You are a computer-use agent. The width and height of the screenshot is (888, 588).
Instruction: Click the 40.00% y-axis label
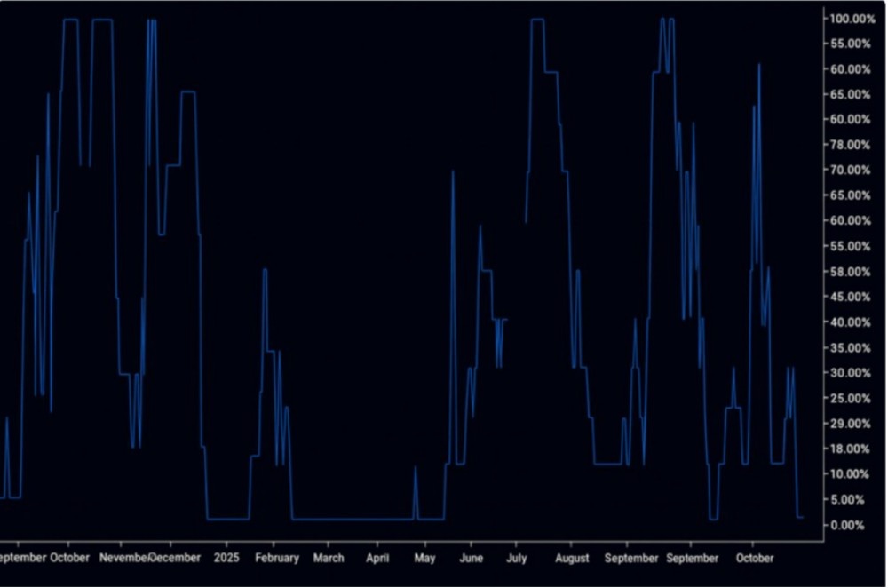[851, 322]
